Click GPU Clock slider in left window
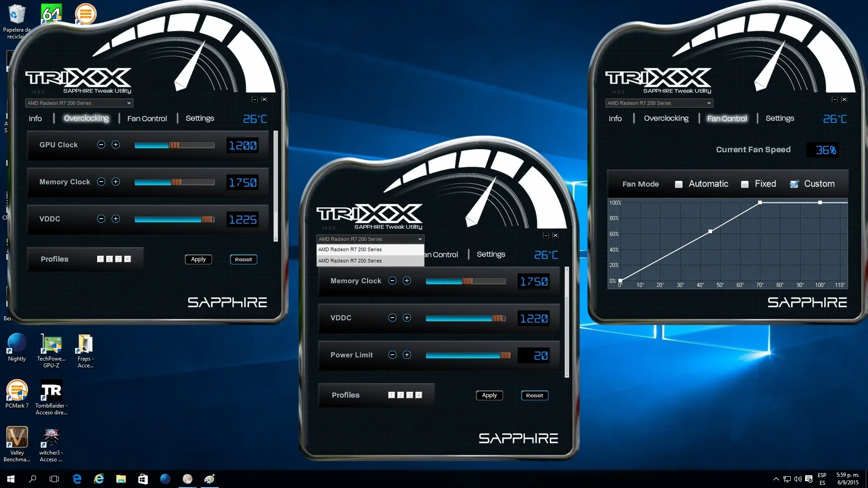868x488 pixels. 175,145
